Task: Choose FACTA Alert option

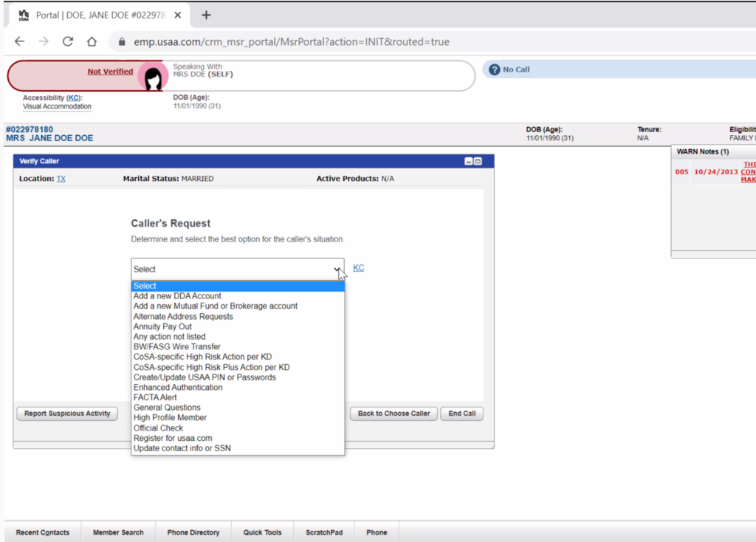Action: [238, 397]
